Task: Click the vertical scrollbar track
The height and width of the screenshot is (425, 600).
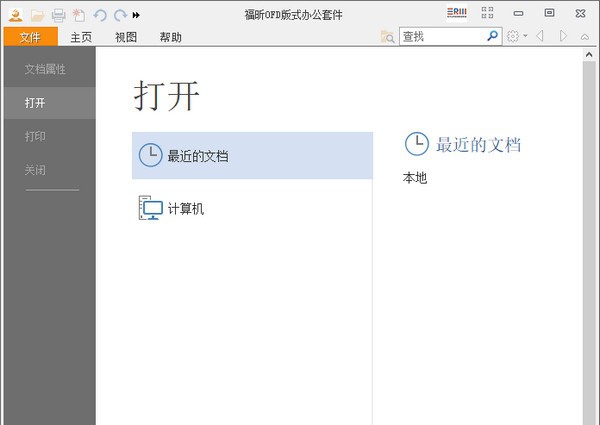Action: (x=589, y=243)
